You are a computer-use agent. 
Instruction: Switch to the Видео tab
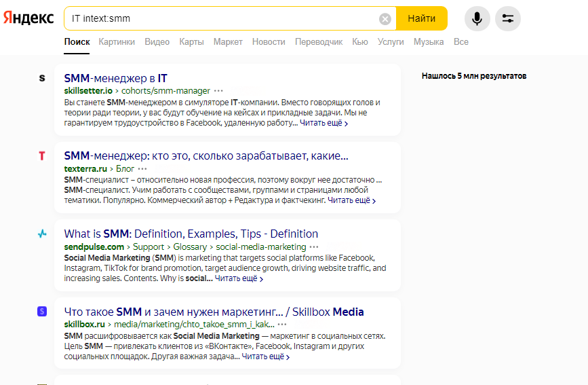(x=157, y=41)
